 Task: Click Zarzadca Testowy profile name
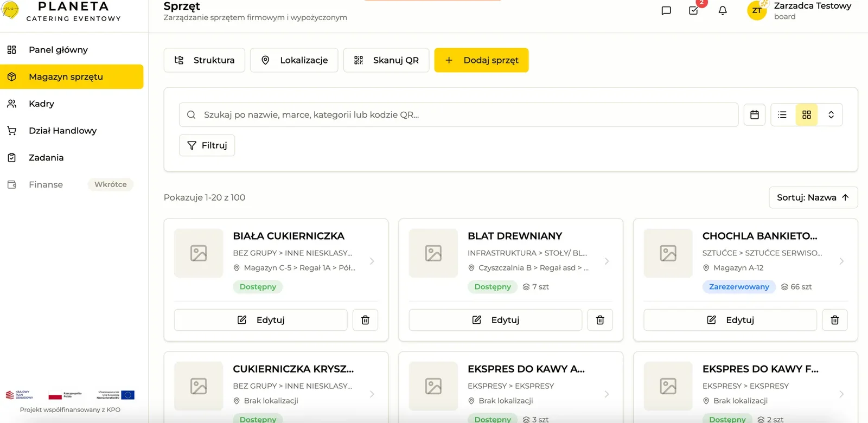tap(813, 6)
